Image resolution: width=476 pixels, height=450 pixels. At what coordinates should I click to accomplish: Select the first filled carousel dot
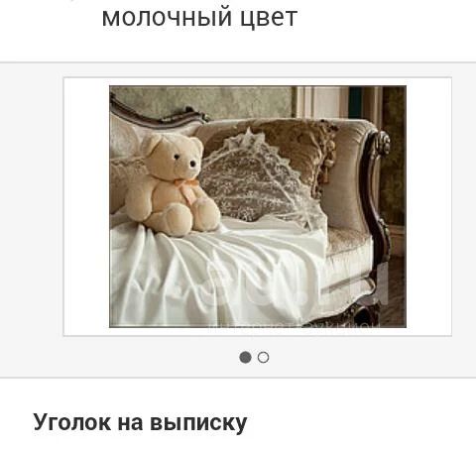(245, 357)
